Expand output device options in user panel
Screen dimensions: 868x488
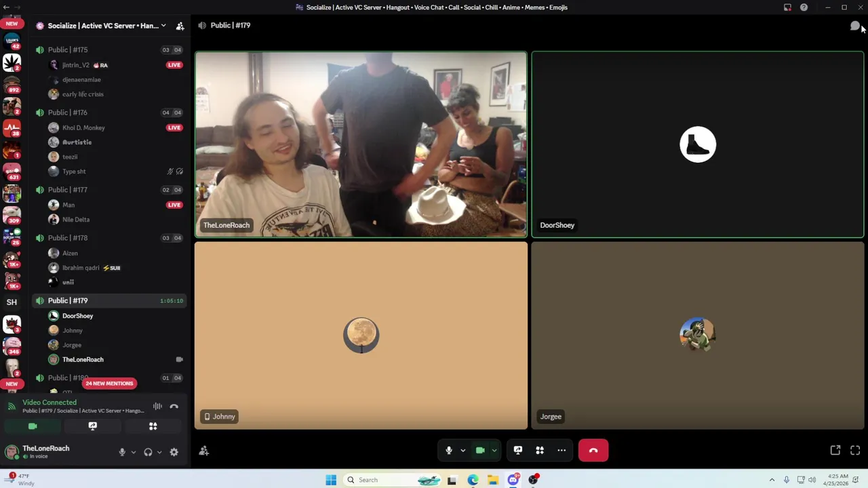coord(159,452)
